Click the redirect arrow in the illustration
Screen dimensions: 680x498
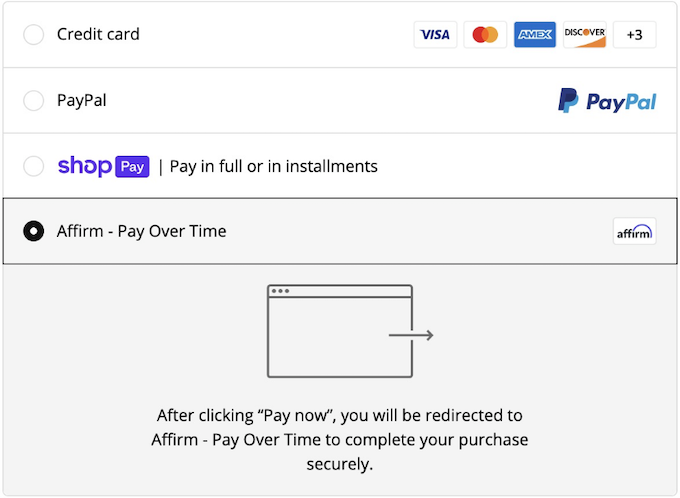(411, 336)
